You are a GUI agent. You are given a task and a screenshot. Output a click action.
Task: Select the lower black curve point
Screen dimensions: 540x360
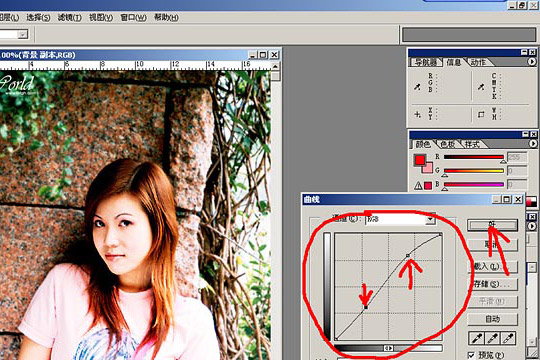coord(366,307)
